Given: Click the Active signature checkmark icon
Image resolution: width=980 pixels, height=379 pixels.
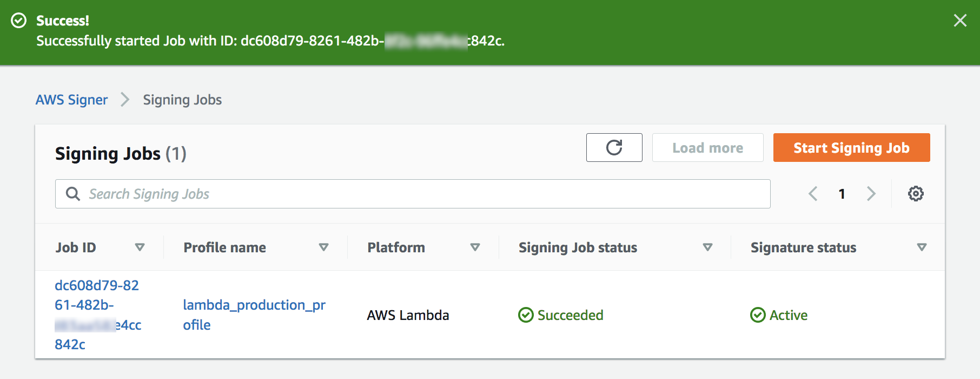Looking at the screenshot, I should pyautogui.click(x=758, y=315).
